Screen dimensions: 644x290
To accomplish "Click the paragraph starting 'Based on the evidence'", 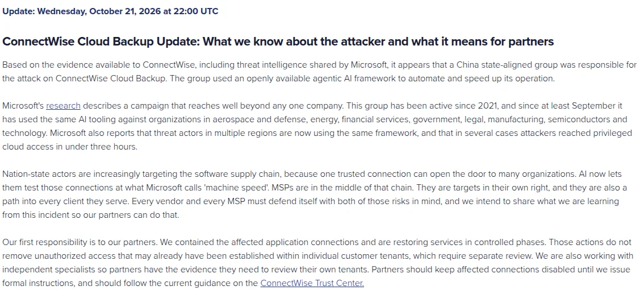I will click(x=320, y=72).
